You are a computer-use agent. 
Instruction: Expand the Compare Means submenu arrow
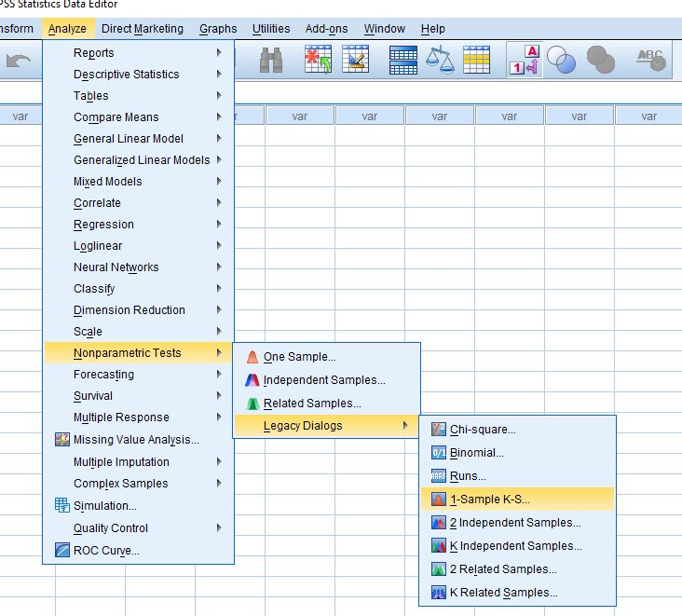(219, 116)
